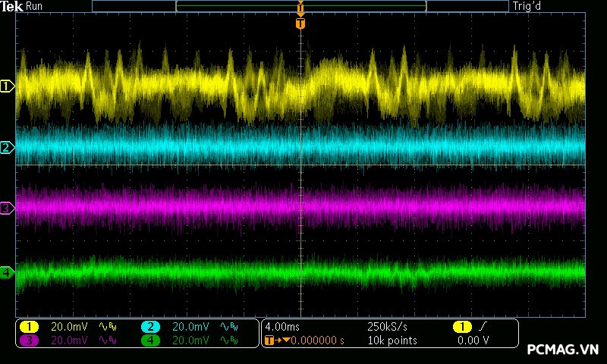Click the yellow channel 1 ground marker
The height and width of the screenshot is (364, 607).
[x=7, y=86]
